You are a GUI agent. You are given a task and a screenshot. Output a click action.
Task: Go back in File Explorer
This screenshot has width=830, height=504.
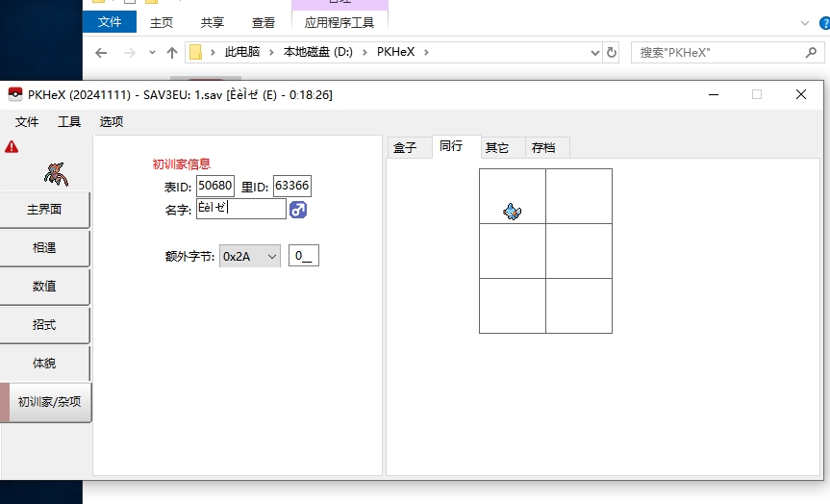[x=101, y=52]
